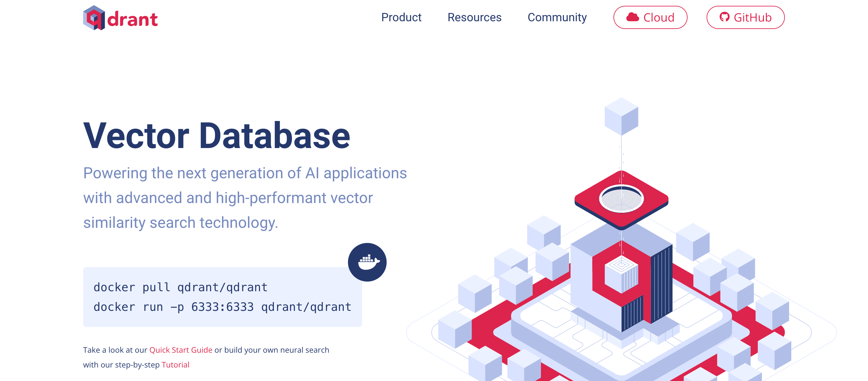Screen dimensions: 868x381
Task: Click the 'Powering the next generation' subtitle
Action: [x=245, y=198]
